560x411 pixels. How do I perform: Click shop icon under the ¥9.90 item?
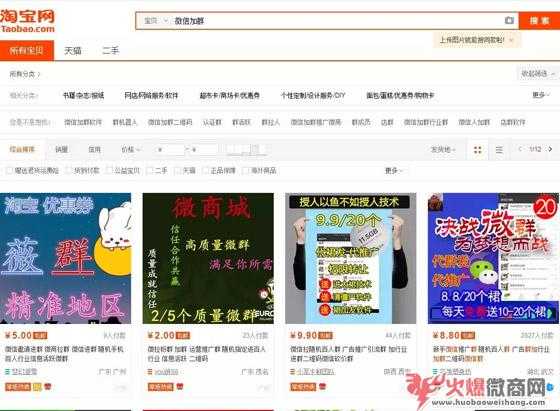(292, 372)
